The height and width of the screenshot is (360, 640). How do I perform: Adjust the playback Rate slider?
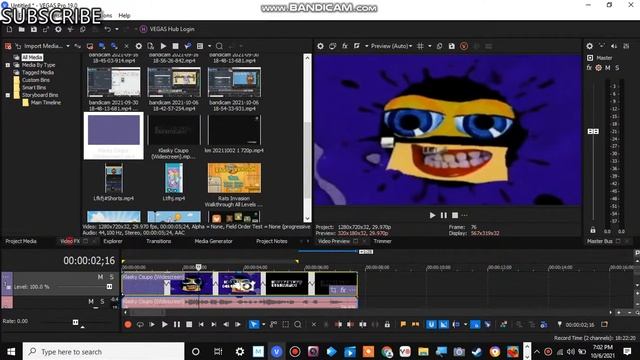tap(76, 322)
